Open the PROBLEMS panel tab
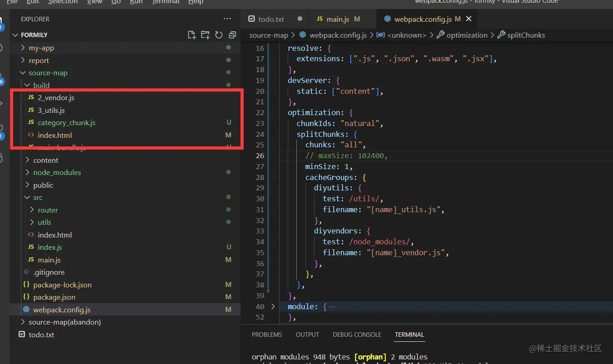Image resolution: width=613 pixels, height=364 pixels. pyautogui.click(x=267, y=335)
